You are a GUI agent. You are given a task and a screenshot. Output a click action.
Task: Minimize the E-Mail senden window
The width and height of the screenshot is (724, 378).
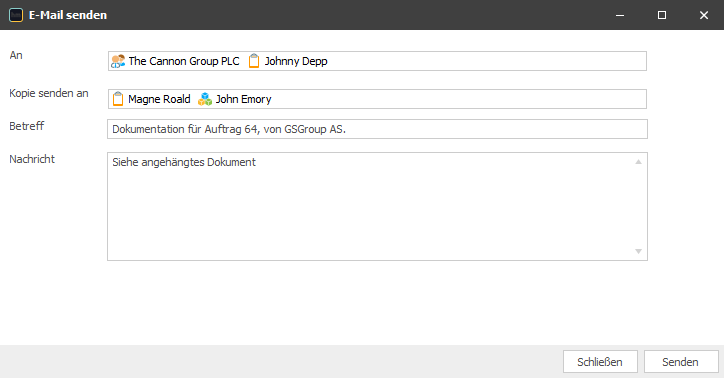[620, 15]
